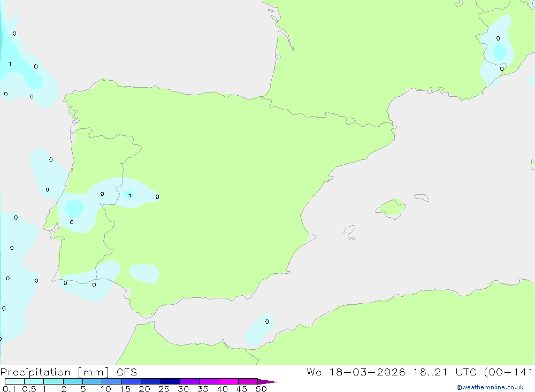Click the '(00+141' forecast offset text
535x392 pixels.
[x=508, y=372]
